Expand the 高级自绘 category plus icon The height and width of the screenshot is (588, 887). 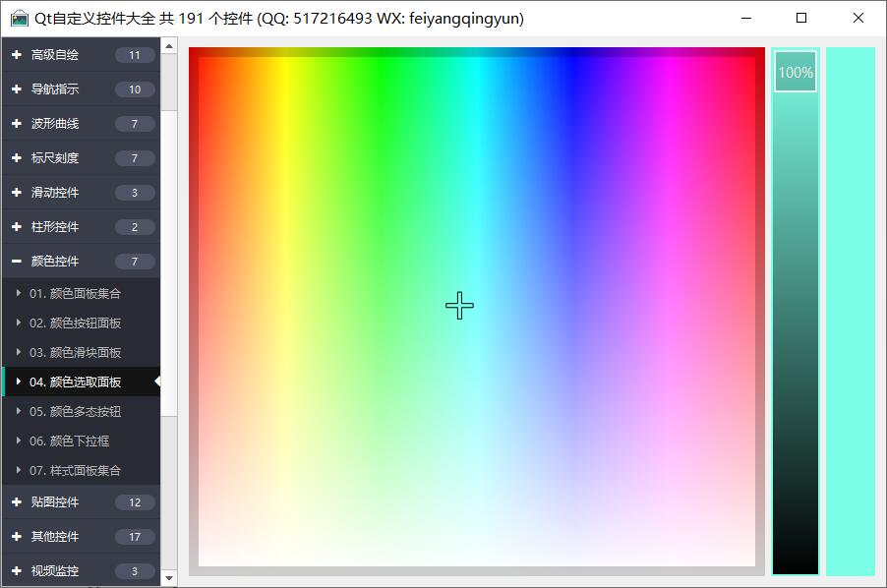[17, 55]
